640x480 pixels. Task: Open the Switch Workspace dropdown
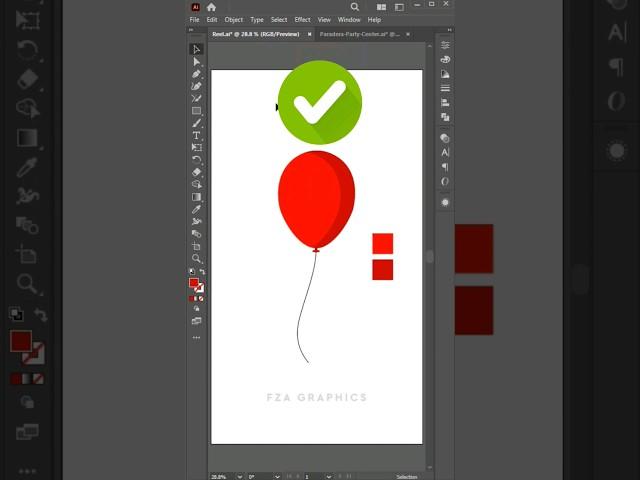tap(399, 7)
